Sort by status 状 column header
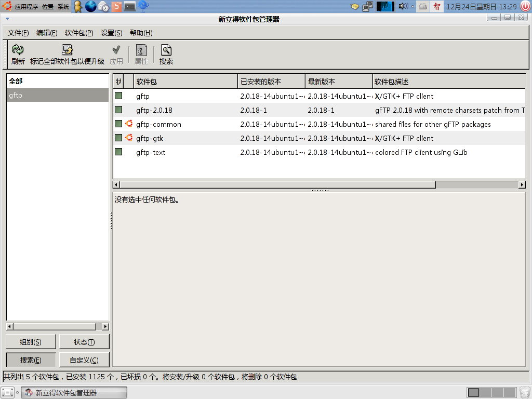 tap(118, 82)
